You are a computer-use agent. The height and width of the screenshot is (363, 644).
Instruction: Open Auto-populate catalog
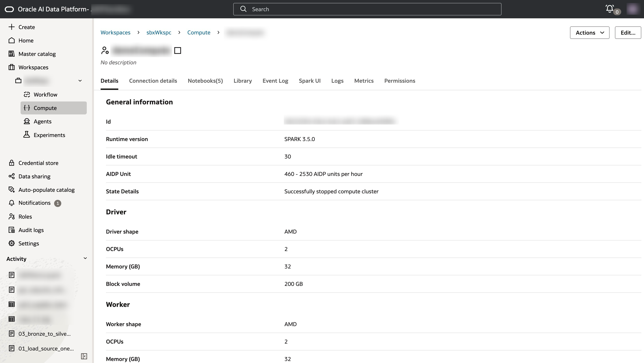pyautogui.click(x=42, y=190)
